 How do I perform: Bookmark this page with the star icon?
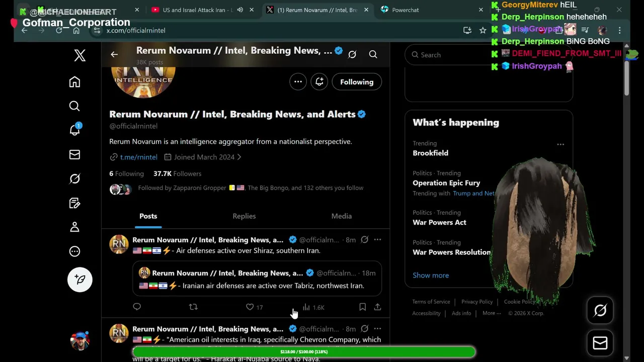[x=483, y=31]
